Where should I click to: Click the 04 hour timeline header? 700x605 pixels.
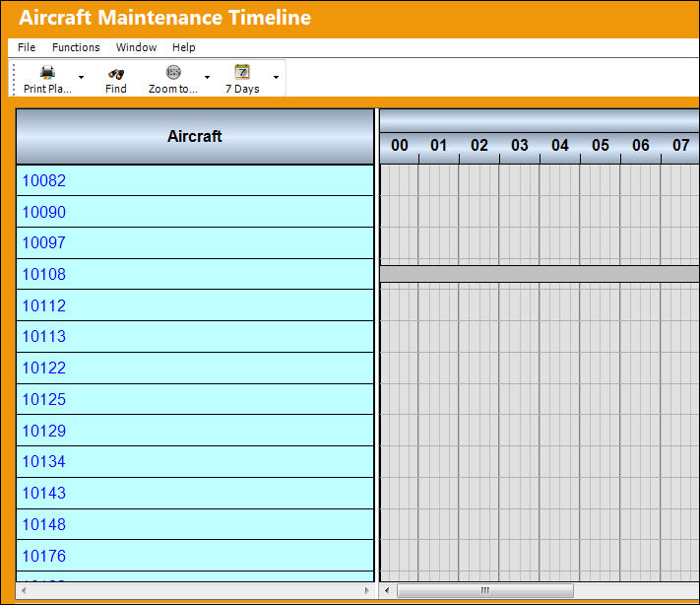[560, 146]
